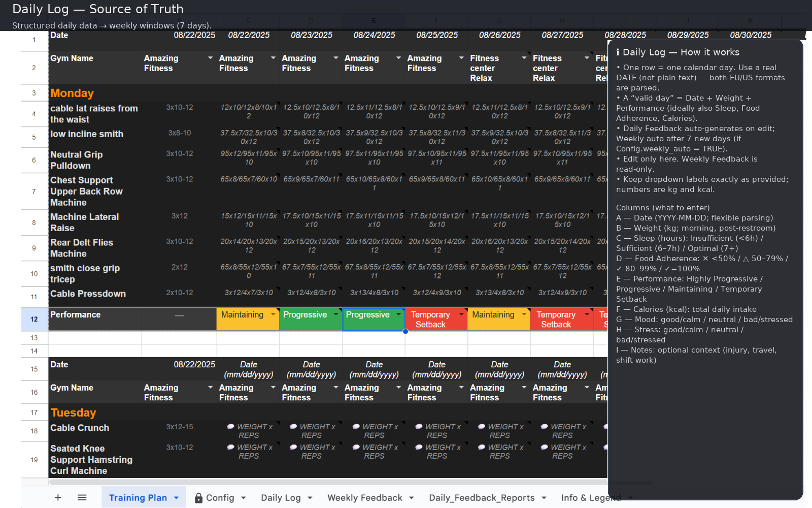Open Temporary Setback dropdown under 08/27/2025

point(587,314)
